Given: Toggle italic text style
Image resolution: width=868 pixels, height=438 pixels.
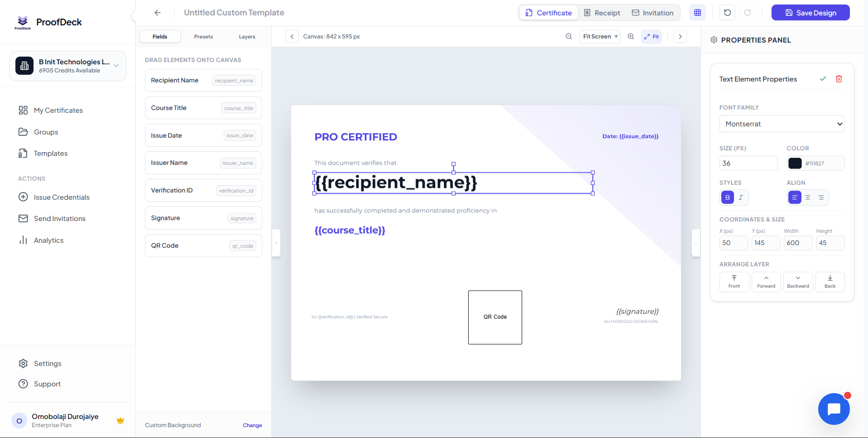Looking at the screenshot, I should tap(741, 197).
